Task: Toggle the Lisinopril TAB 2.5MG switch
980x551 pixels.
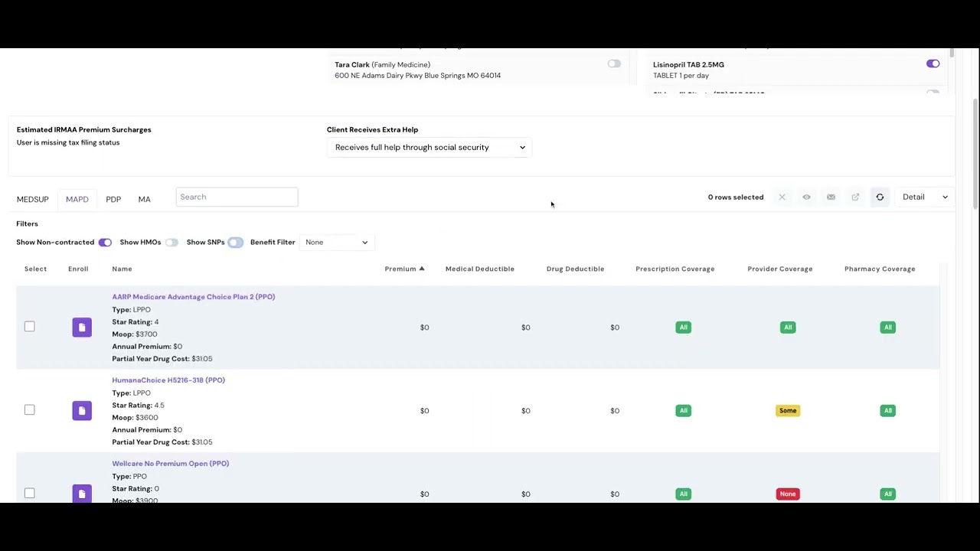Action: [x=933, y=64]
